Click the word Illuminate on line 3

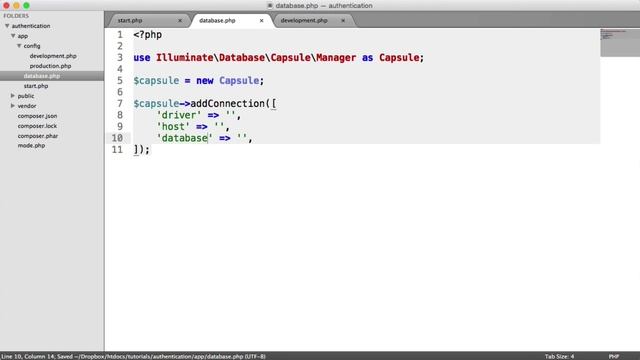(184, 58)
